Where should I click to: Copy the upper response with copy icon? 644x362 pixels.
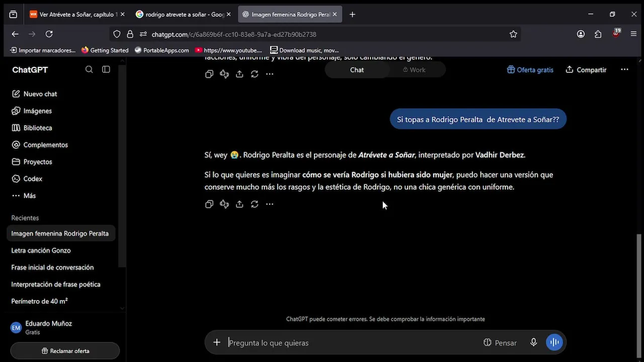(x=209, y=74)
